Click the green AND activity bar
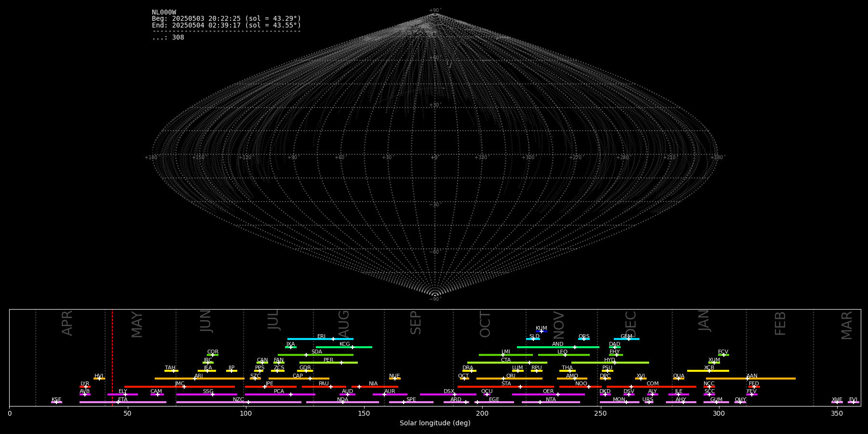The width and height of the screenshot is (868, 434). tap(558, 347)
